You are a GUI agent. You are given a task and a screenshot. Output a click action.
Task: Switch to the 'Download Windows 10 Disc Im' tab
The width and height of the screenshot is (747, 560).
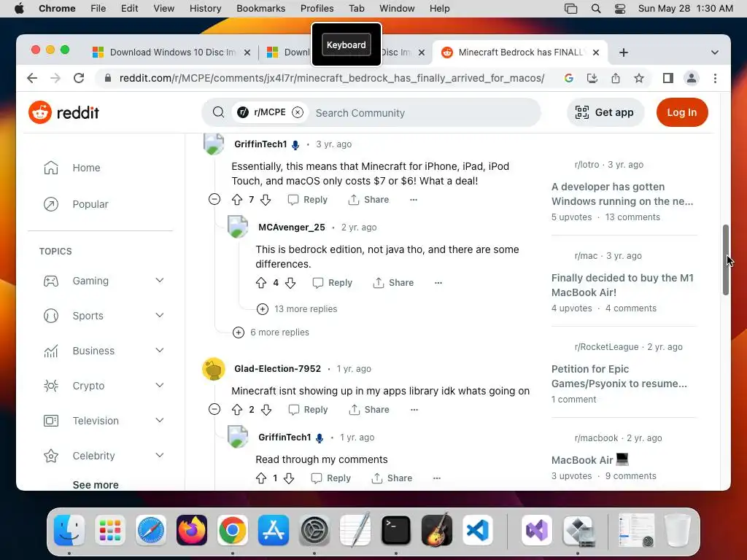coord(171,52)
